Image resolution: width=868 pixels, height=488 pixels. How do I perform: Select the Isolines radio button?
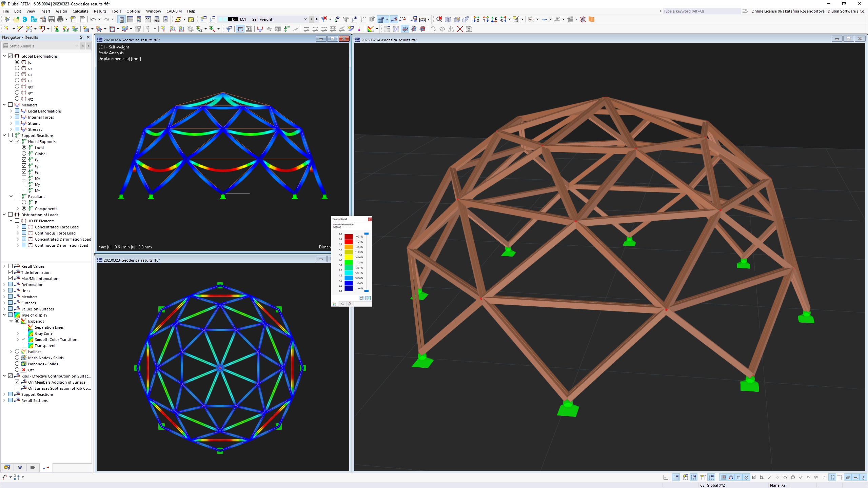[17, 351]
